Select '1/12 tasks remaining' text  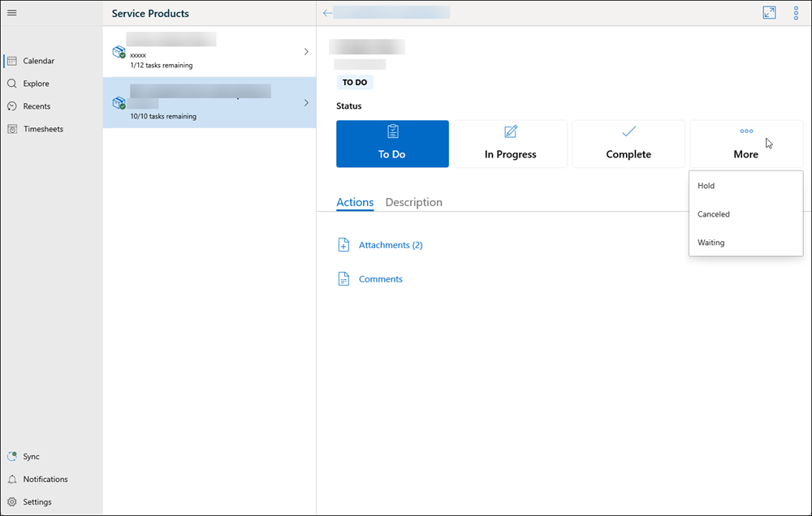[x=162, y=65]
